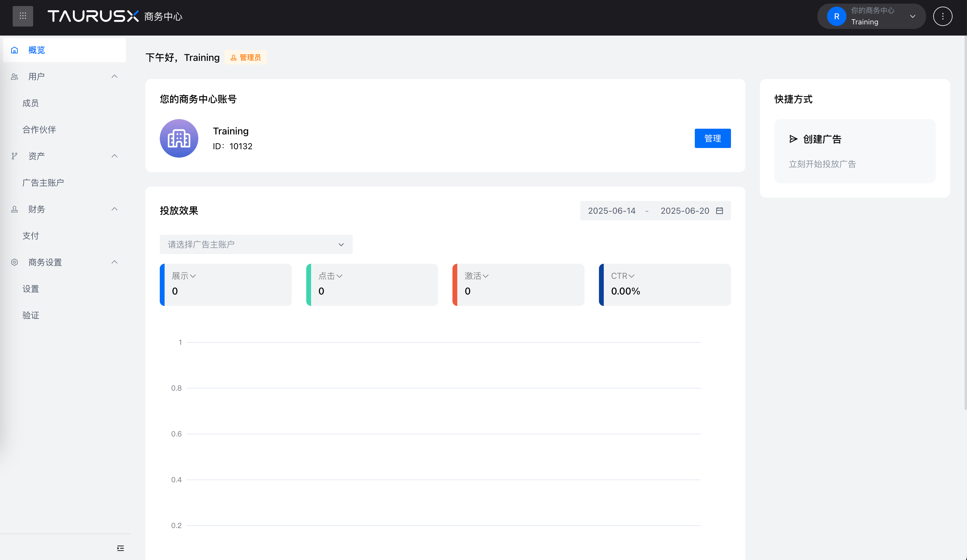Click the home icon beside 概览
This screenshot has width=967, height=560.
click(x=14, y=50)
